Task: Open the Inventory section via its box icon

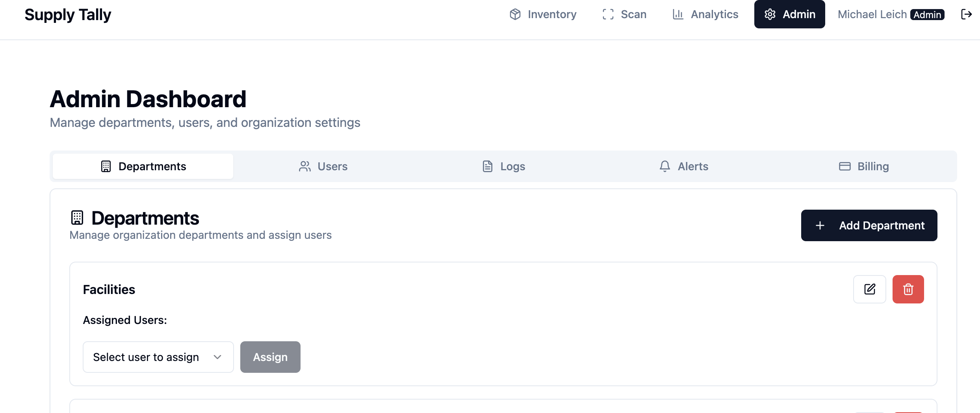Action: [515, 14]
